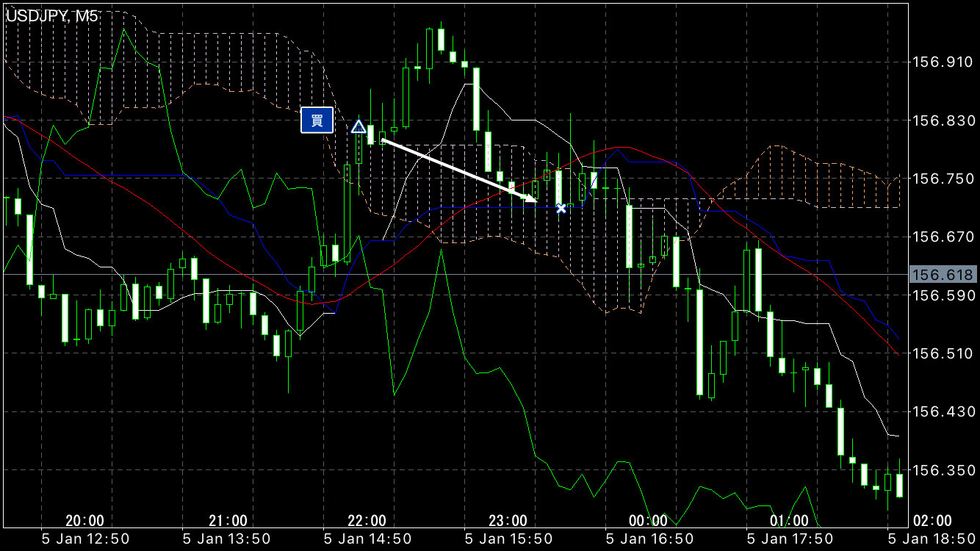The image size is (980, 551).
Task: Select the highlighted current price 156.618
Action: point(943,275)
